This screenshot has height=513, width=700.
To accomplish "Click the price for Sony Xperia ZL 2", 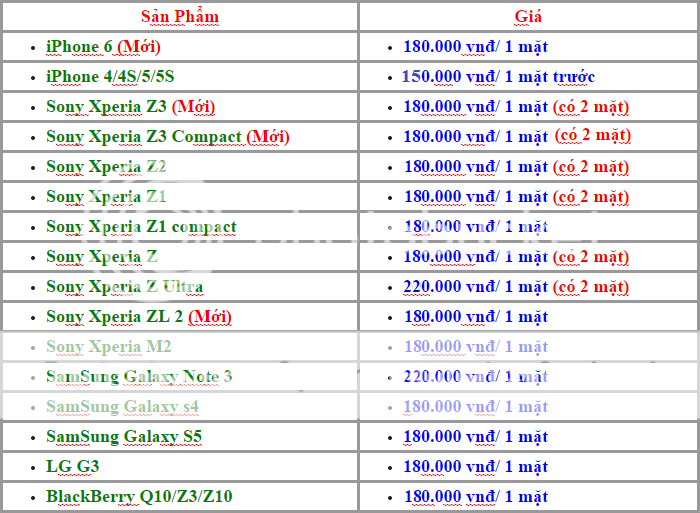I will [475, 317].
